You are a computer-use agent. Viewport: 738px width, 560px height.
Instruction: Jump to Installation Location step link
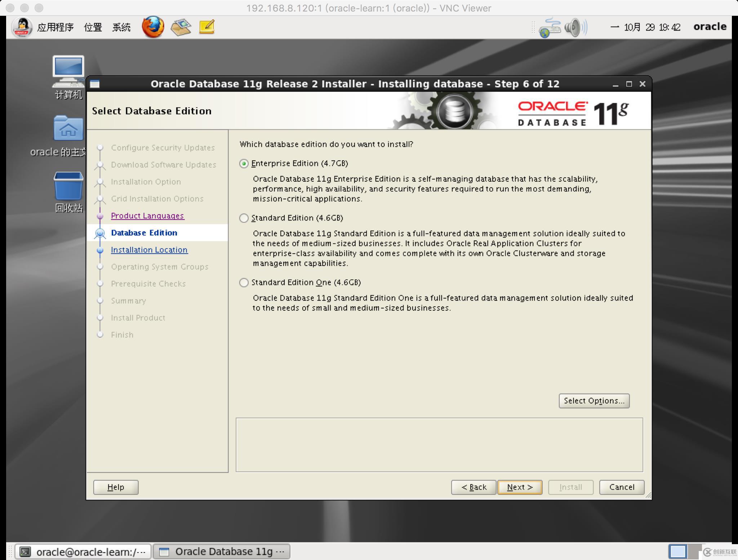click(x=149, y=250)
